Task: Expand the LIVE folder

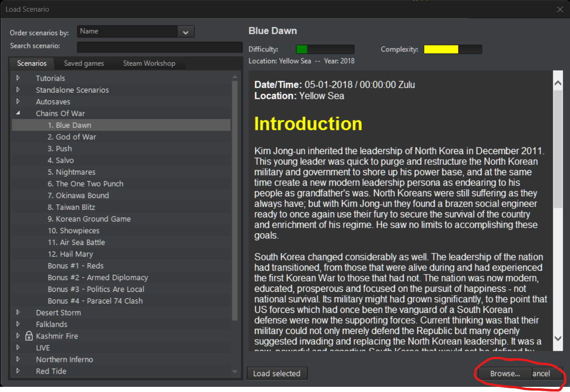Action: [18, 347]
